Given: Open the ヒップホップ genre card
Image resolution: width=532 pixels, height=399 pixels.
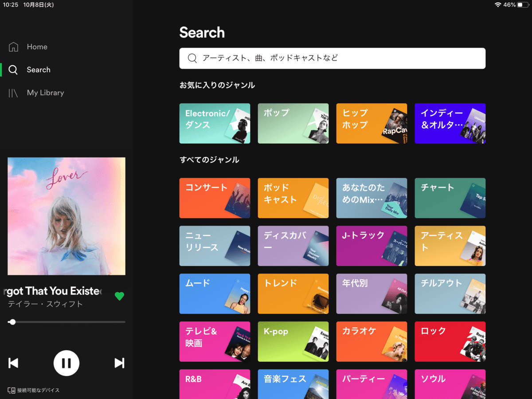Looking at the screenshot, I should [372, 124].
